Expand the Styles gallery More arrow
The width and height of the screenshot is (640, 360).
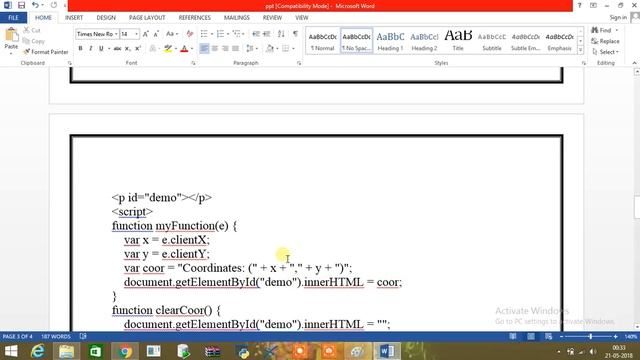pos(580,50)
